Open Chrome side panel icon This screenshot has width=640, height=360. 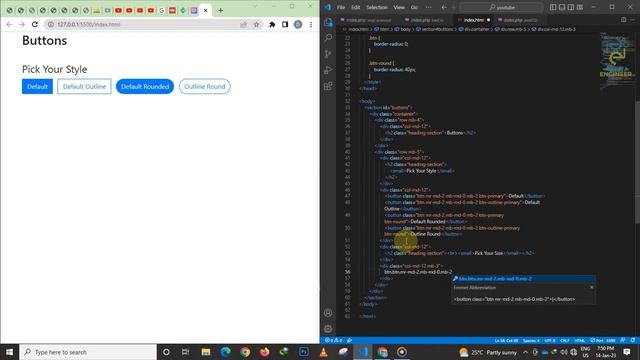click(x=285, y=24)
